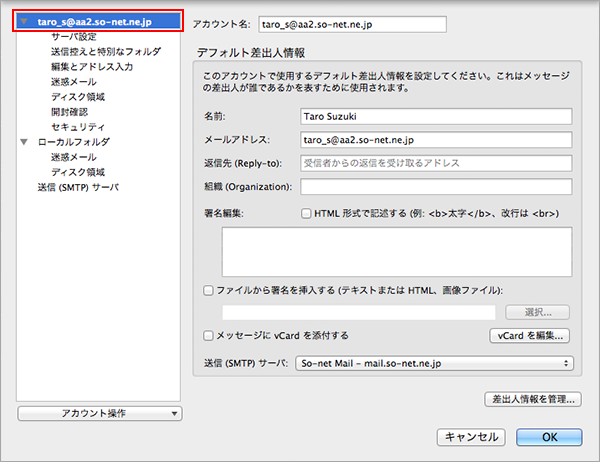
Task: Open 送信控えと特別なフォルダ settings
Action: 105,51
